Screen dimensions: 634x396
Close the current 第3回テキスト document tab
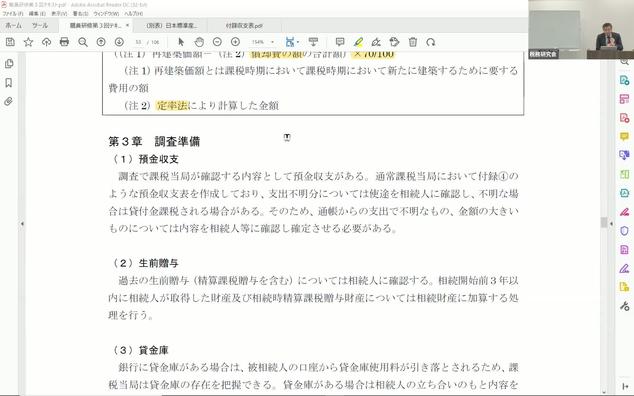pos(127,25)
